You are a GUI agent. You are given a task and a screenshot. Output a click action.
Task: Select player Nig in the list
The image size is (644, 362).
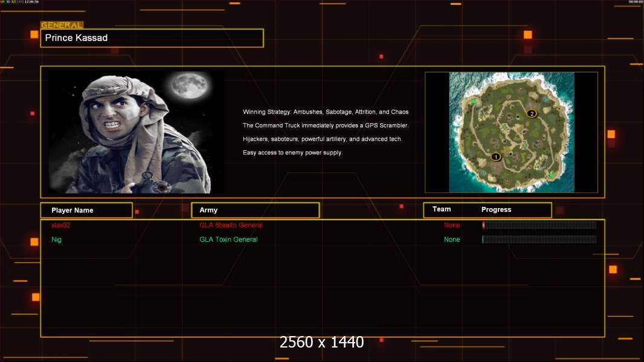(56, 240)
